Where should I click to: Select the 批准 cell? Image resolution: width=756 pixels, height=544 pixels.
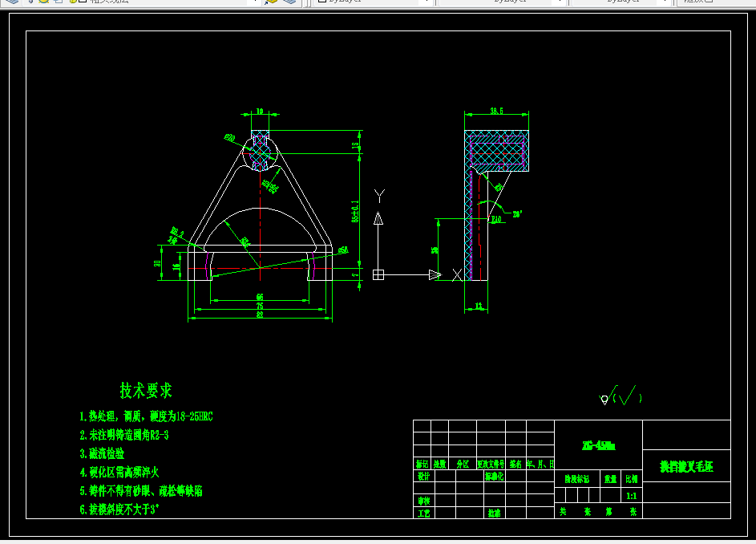click(x=494, y=513)
